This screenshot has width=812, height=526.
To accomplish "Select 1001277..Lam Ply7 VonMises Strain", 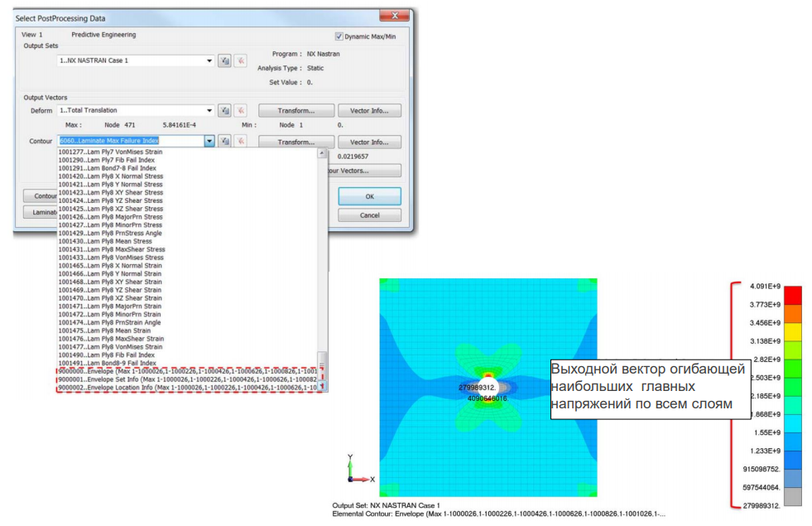I will pyautogui.click(x=110, y=152).
